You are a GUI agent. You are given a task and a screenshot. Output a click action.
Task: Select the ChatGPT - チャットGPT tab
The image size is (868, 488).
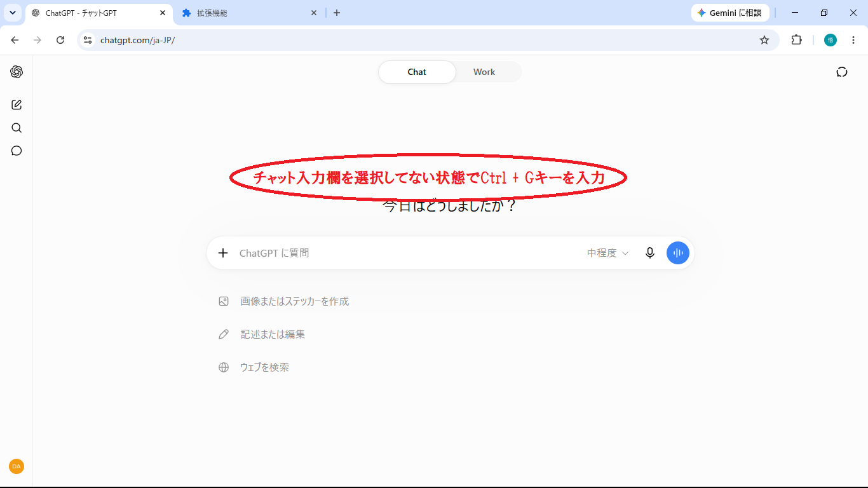point(98,13)
